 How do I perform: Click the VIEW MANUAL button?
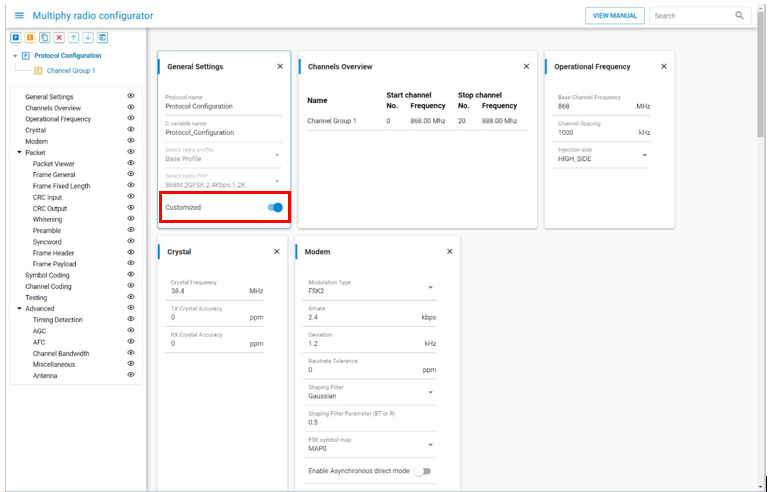(614, 16)
